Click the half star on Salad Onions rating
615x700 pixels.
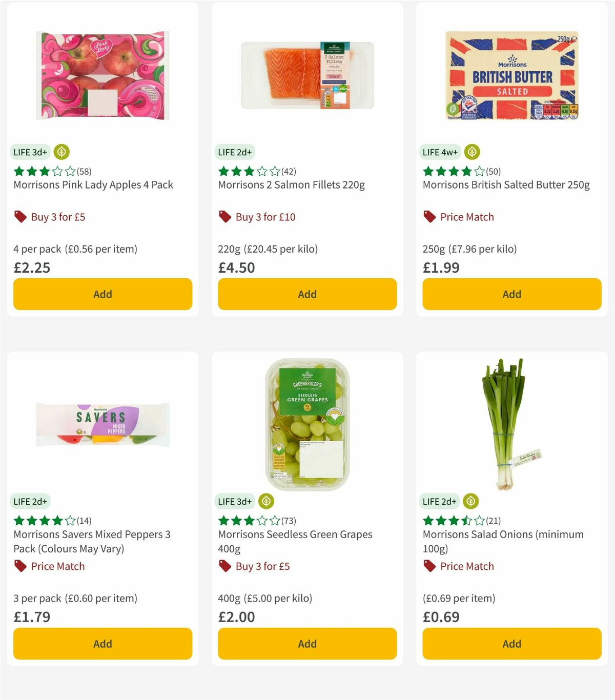coord(465,521)
